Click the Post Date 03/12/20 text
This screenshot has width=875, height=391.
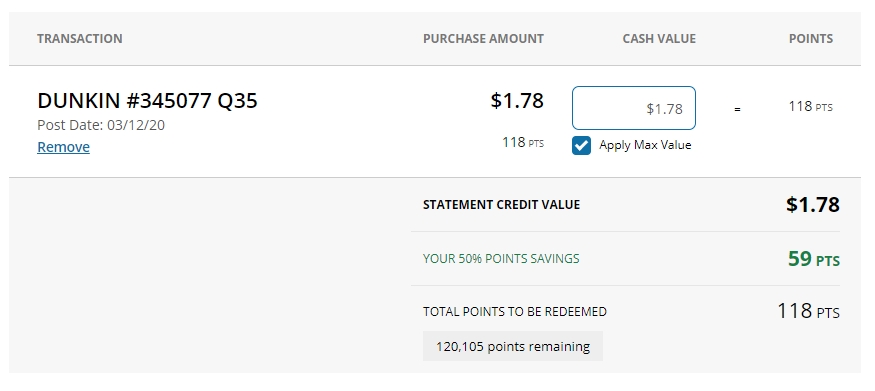pyautogui.click(x=101, y=125)
